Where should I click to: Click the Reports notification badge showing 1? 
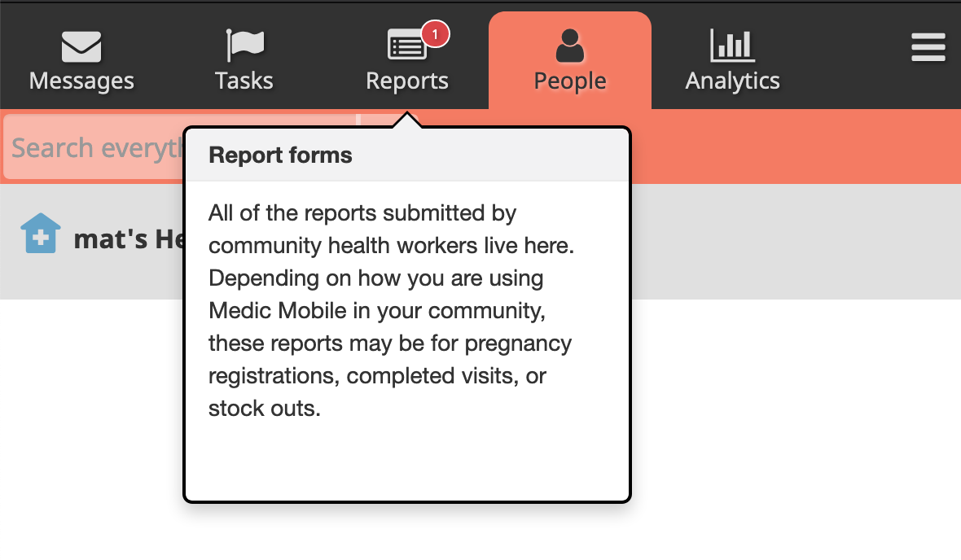click(435, 34)
